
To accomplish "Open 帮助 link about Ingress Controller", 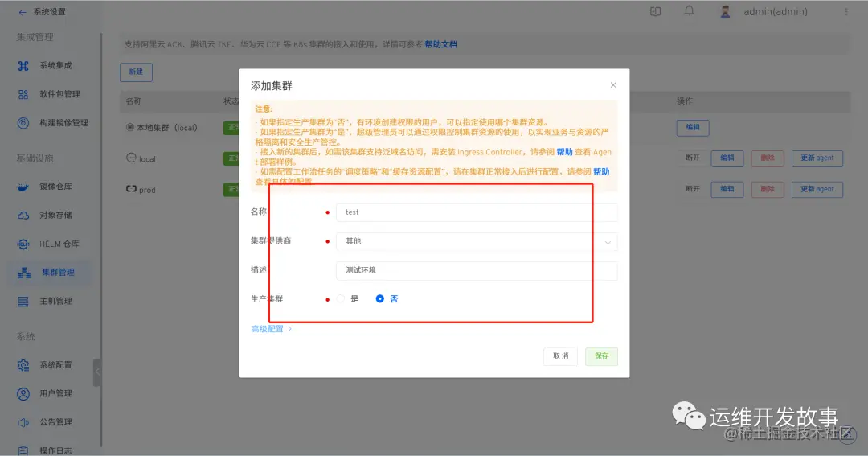I will [x=565, y=152].
